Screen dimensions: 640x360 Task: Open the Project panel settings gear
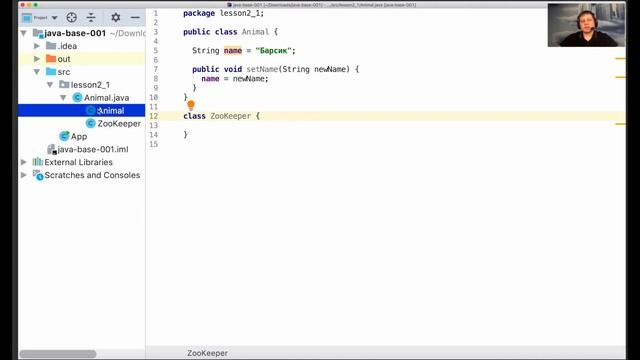coord(116,18)
